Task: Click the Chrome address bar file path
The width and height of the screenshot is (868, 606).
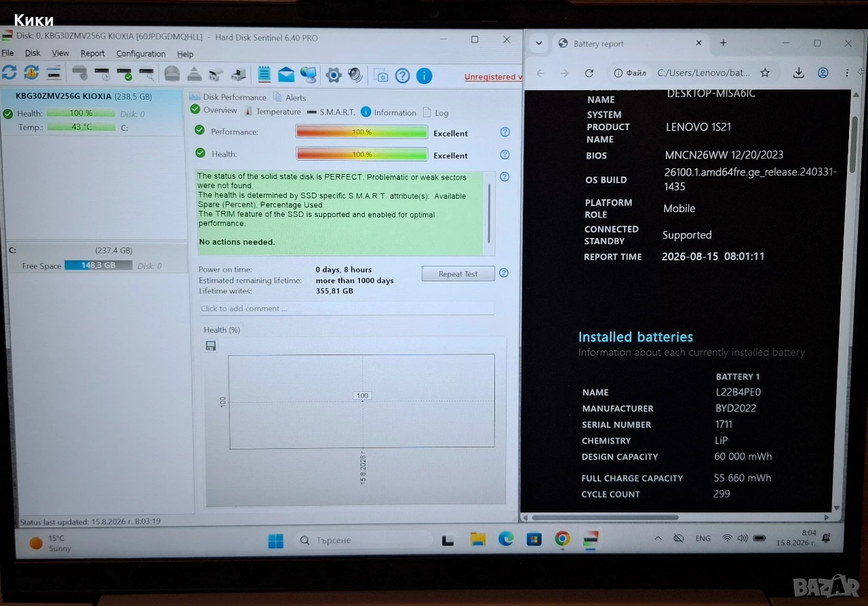Action: (703, 73)
